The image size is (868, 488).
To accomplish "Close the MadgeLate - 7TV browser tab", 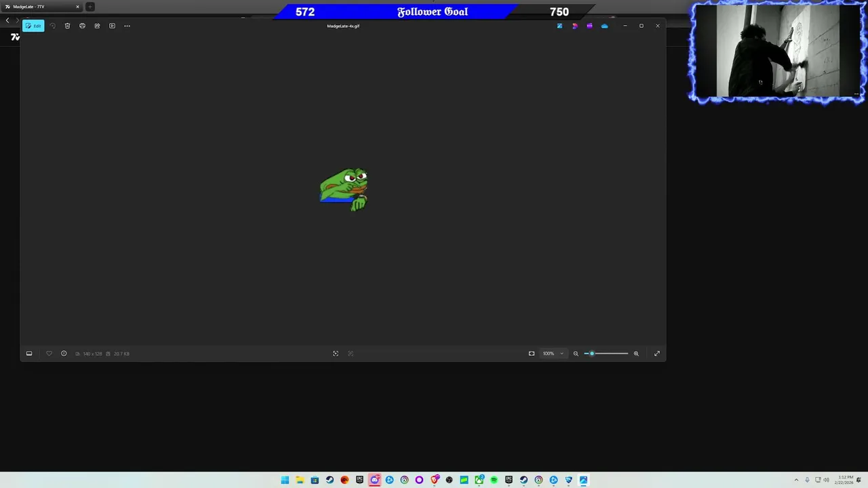I will pyautogui.click(x=77, y=7).
